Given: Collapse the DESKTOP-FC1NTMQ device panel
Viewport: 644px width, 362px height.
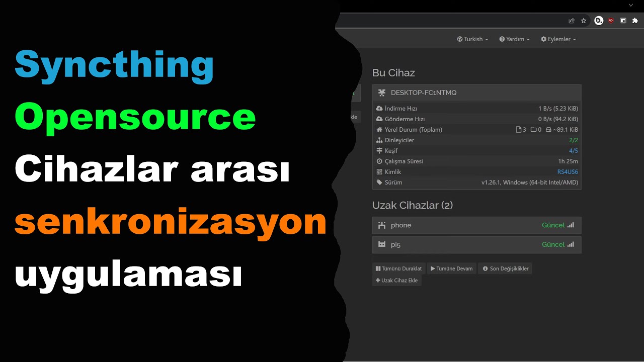Looking at the screenshot, I should click(476, 93).
